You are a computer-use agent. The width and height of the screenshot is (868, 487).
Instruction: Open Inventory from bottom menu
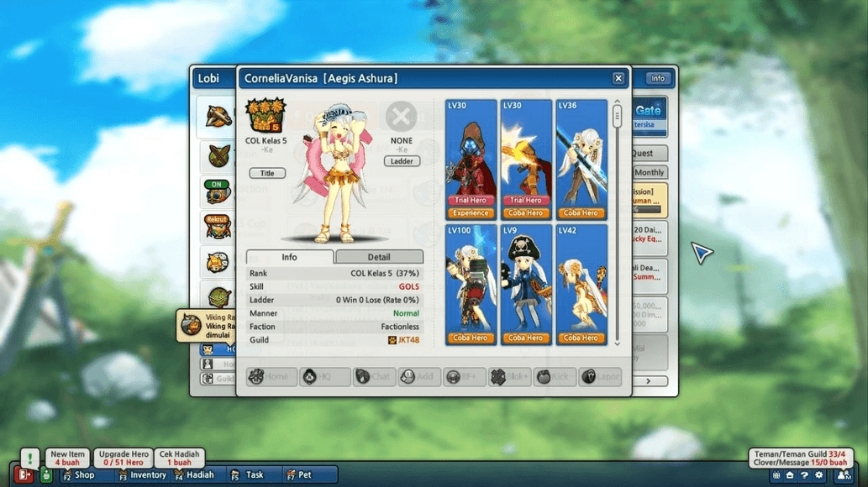coord(142,475)
